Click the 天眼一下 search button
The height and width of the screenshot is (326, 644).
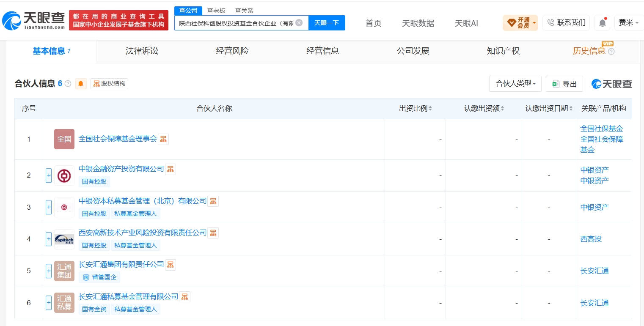click(x=327, y=23)
